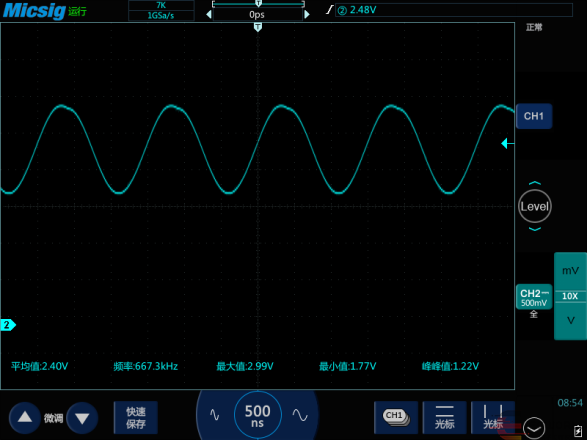Select channel 2 ground marker
The image size is (587, 440).
point(8,325)
